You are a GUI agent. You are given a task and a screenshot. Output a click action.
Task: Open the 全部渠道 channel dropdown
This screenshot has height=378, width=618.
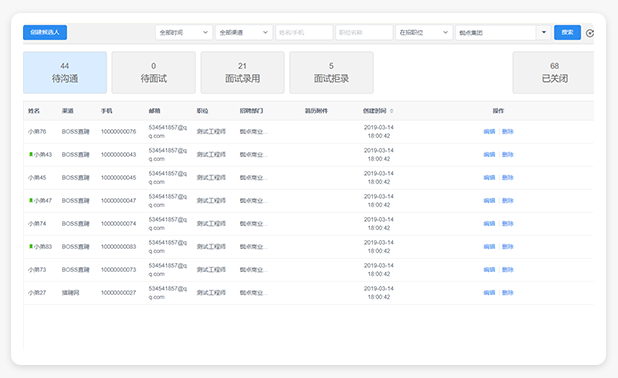(x=244, y=32)
